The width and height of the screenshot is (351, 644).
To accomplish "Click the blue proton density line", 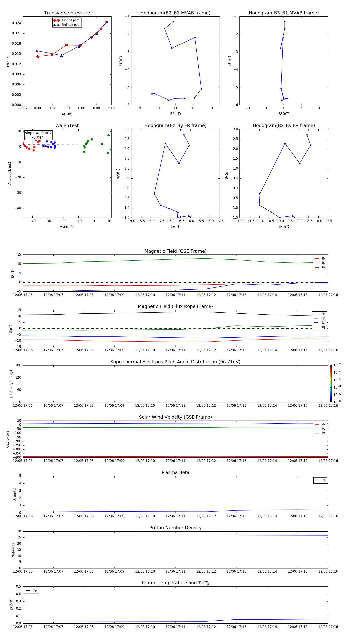I will tap(175, 535).
